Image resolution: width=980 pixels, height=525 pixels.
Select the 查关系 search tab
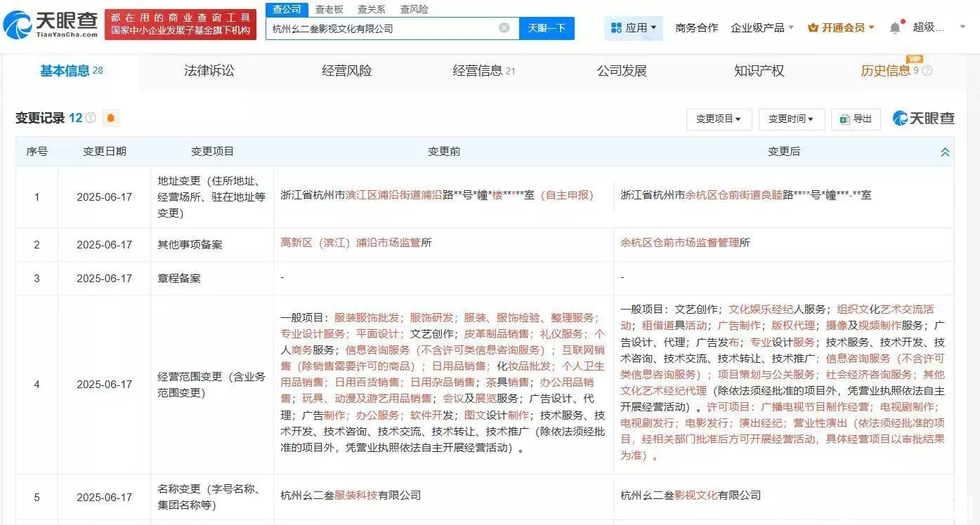point(371,9)
